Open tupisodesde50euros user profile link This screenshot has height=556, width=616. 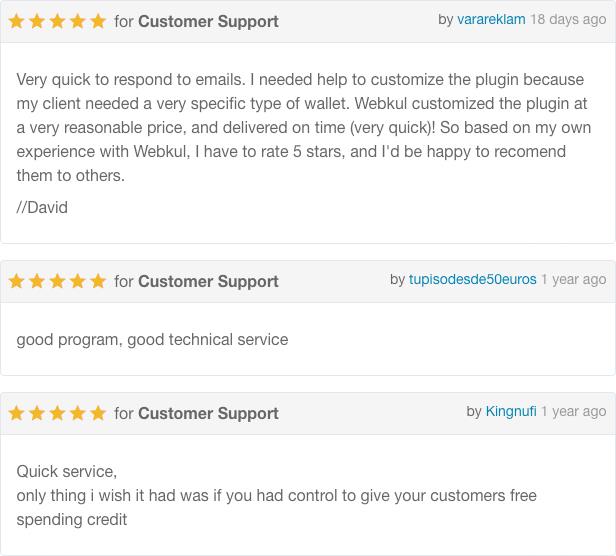click(x=473, y=279)
